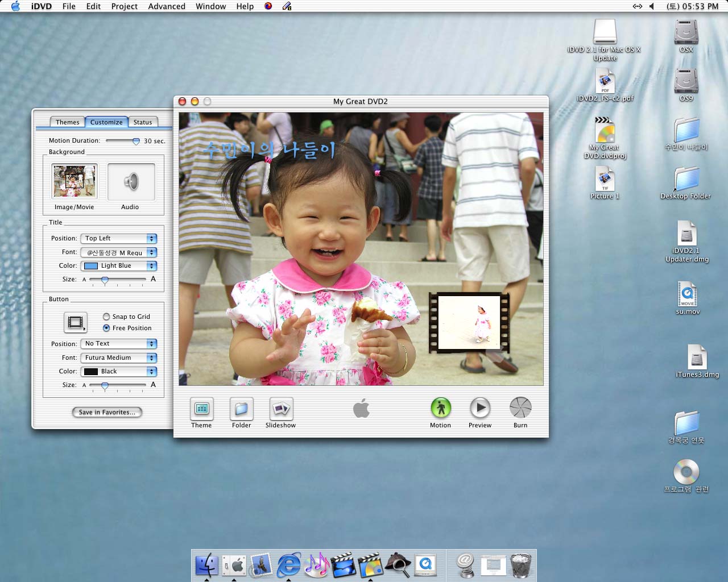Screen dimensions: 728x582
Task: Open the button shape picker
Action: pos(75,322)
